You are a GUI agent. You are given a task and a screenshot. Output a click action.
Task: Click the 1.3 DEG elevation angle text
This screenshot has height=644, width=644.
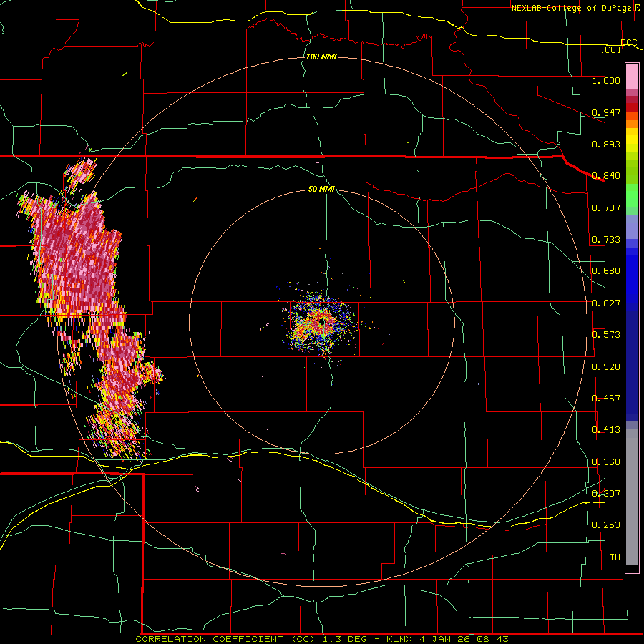343,639
